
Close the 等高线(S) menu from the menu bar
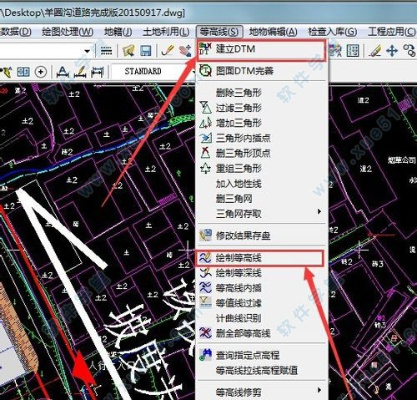(219, 32)
